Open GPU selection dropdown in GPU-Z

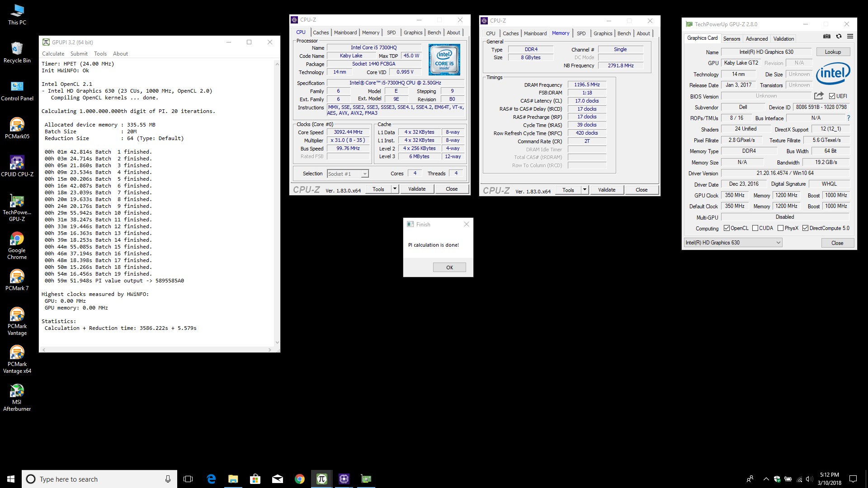pyautogui.click(x=733, y=243)
